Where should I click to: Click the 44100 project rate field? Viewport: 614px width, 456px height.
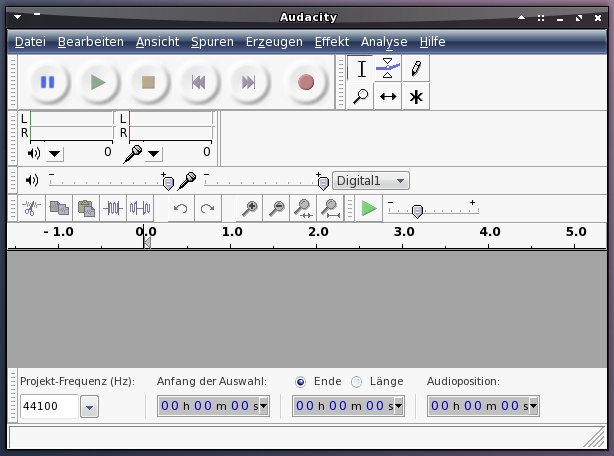(x=49, y=406)
